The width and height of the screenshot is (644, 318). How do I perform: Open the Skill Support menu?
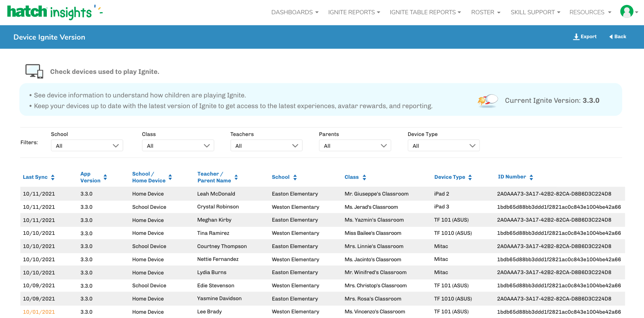pos(535,12)
